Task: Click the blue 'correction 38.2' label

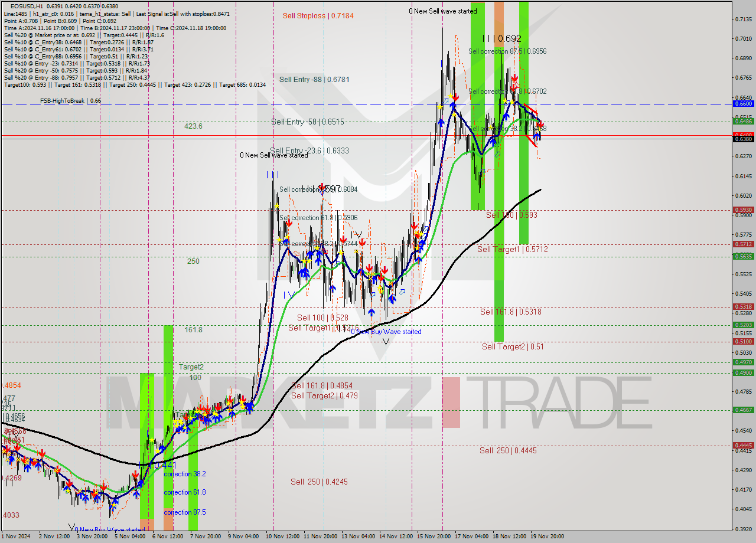Action: pyautogui.click(x=185, y=474)
